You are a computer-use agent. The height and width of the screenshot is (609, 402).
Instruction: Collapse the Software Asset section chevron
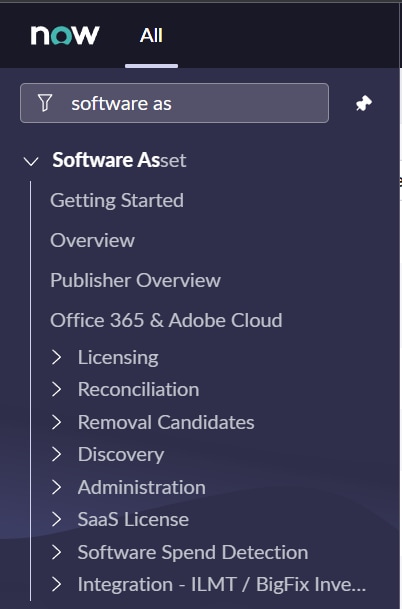point(31,161)
